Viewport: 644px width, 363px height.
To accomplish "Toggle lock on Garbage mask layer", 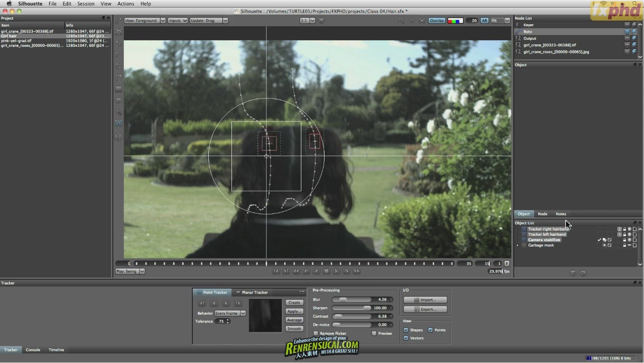I will pos(624,245).
